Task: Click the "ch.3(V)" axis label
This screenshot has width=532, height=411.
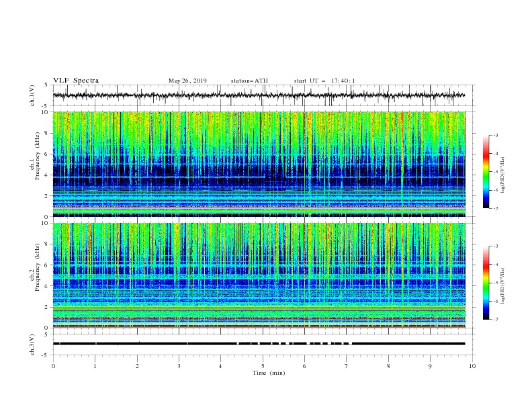Action: click(x=32, y=345)
